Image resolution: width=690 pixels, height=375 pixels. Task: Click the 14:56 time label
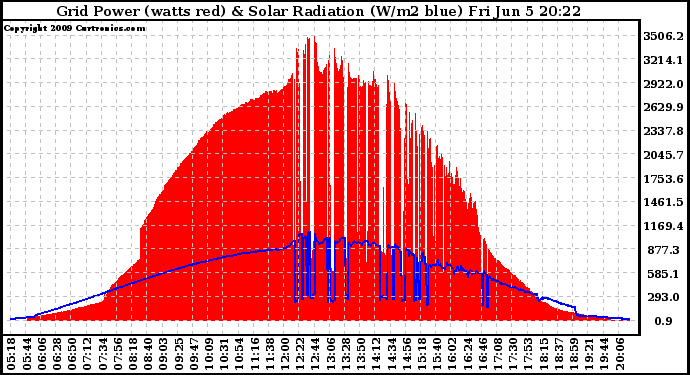click(x=406, y=354)
